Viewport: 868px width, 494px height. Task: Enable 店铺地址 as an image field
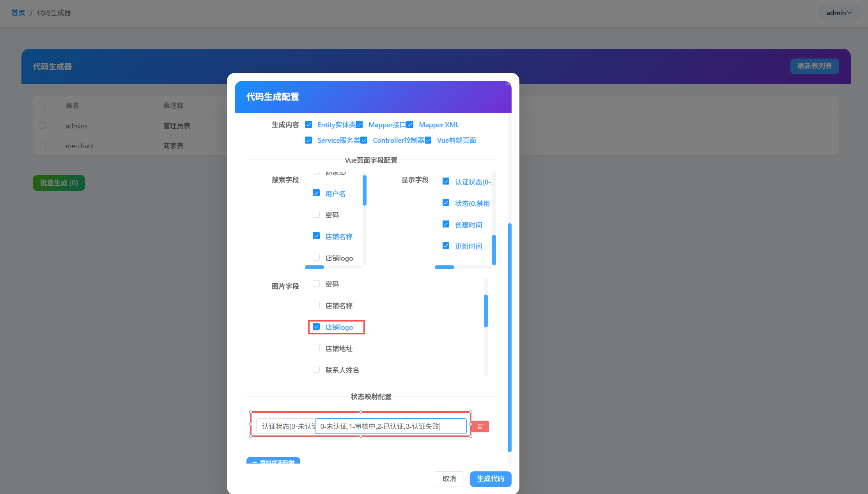[x=316, y=348]
